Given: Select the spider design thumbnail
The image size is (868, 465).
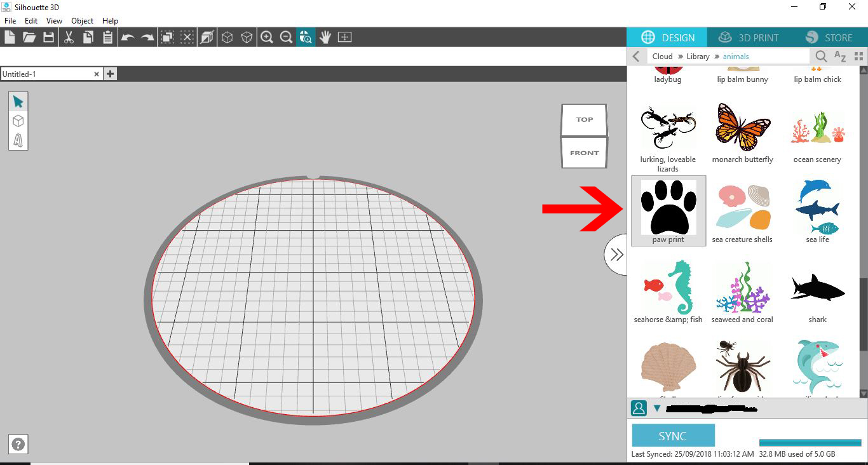Looking at the screenshot, I should point(742,368).
